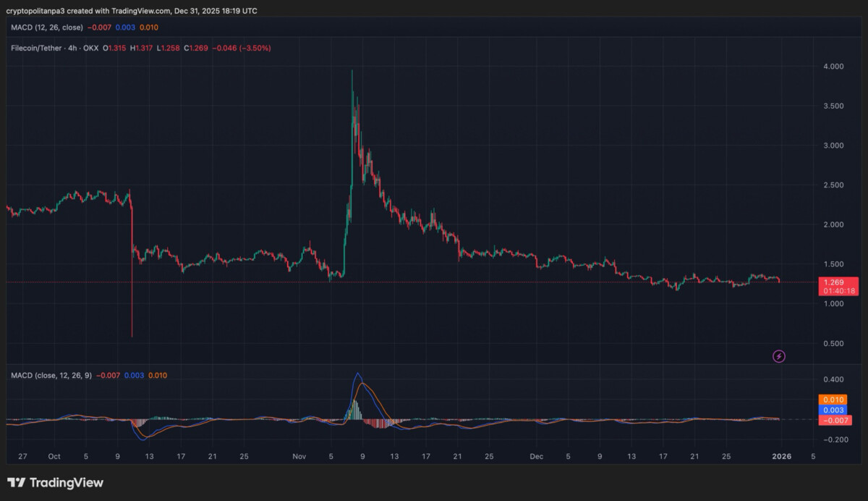This screenshot has width=868, height=501.
Task: Click the red 1.269 current price label
Action: (x=838, y=282)
